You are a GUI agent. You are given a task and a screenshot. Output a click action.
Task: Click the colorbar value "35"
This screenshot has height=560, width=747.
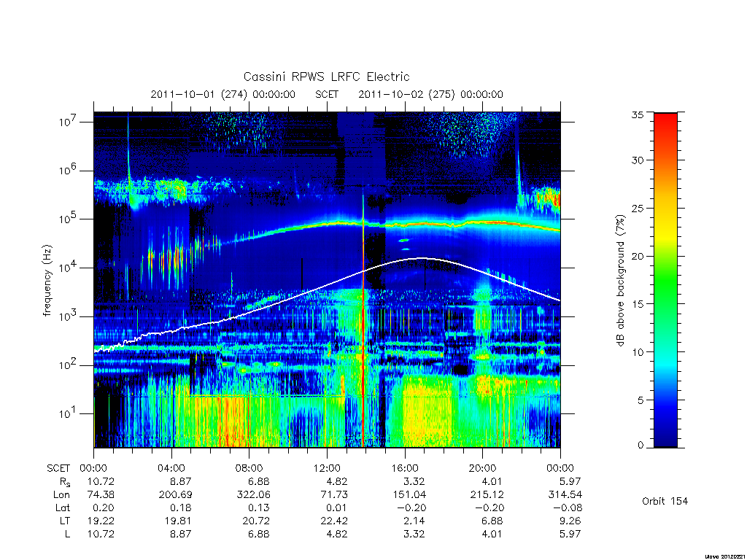637,114
